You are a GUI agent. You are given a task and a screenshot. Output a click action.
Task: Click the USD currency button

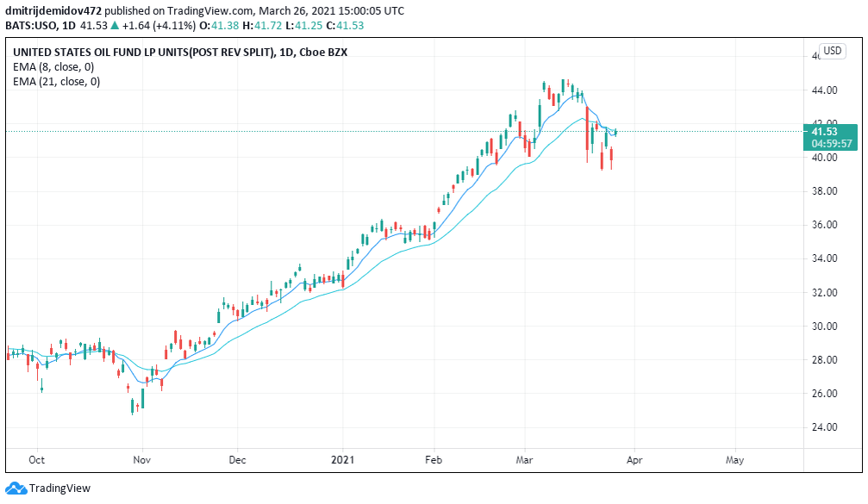(832, 51)
